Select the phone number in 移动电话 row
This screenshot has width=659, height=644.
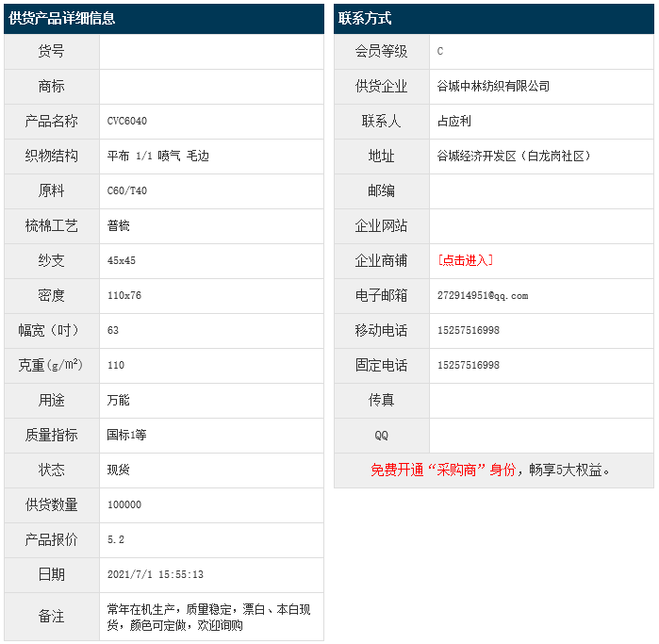(x=469, y=331)
